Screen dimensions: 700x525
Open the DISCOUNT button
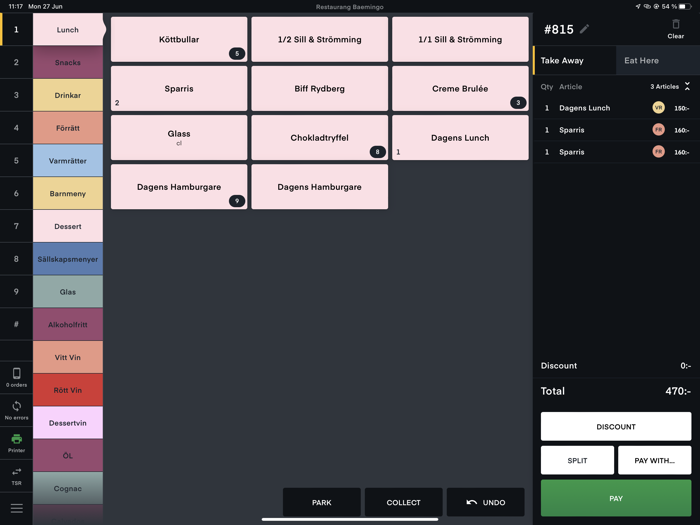coord(616,426)
